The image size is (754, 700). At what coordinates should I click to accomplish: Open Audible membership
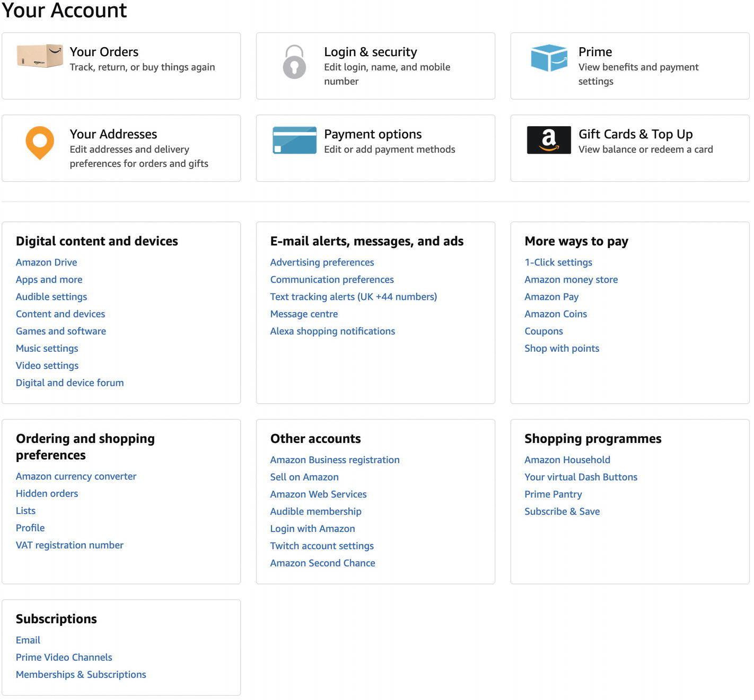tap(316, 512)
